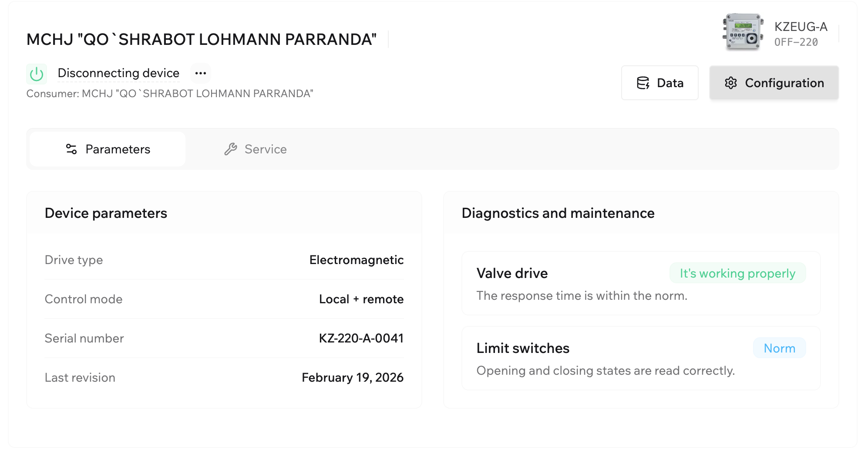The height and width of the screenshot is (461, 868).
Task: Open the Configuration button
Action: 774,83
